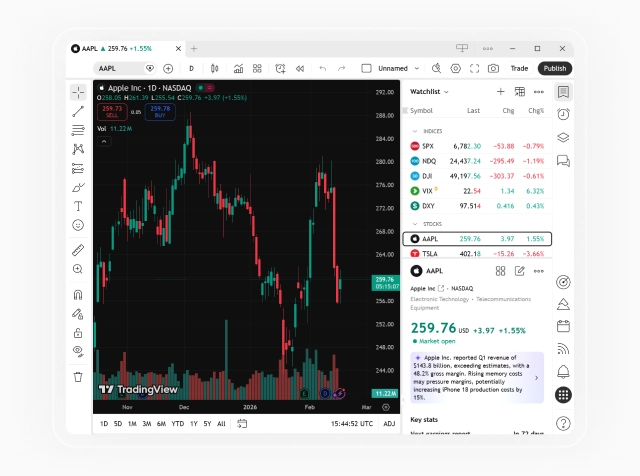Open the indicator templates grid icon
The height and width of the screenshot is (476, 640).
pyautogui.click(x=257, y=69)
